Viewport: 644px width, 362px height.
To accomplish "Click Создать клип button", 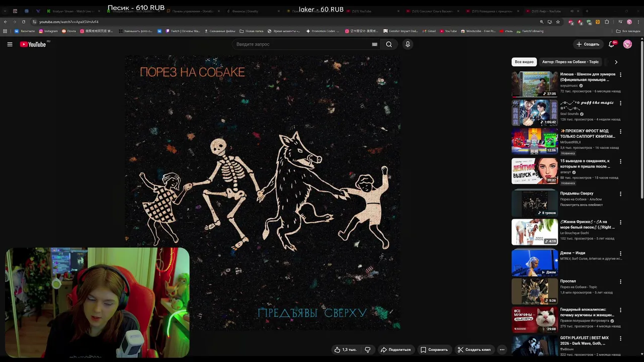I will coord(474,349).
